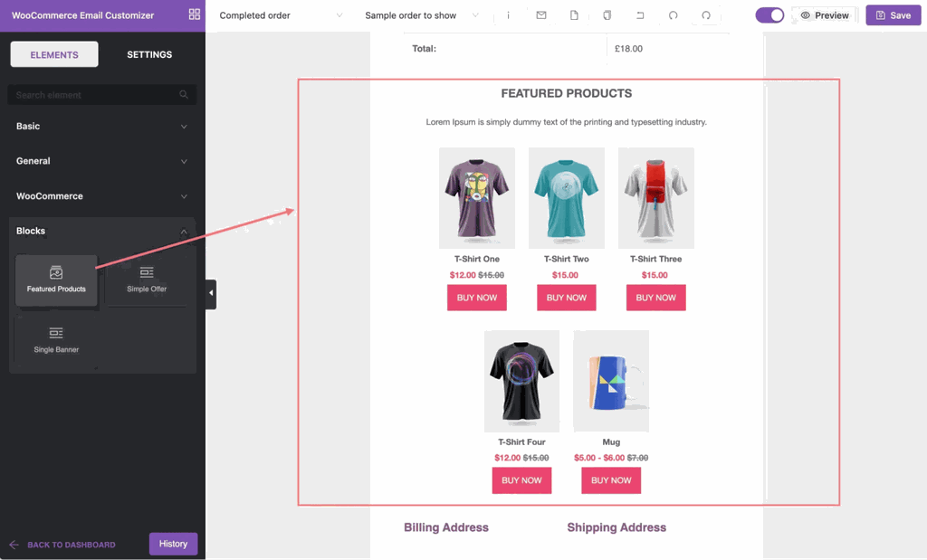Open the Completed order dropdown

(x=281, y=15)
